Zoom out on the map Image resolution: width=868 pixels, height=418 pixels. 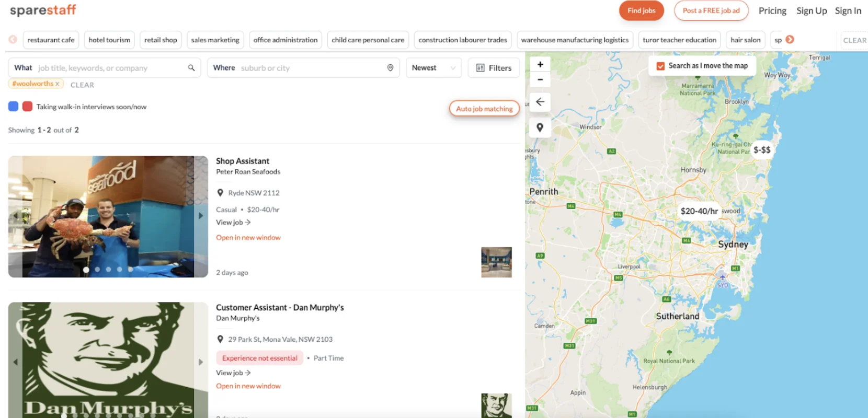coord(540,80)
